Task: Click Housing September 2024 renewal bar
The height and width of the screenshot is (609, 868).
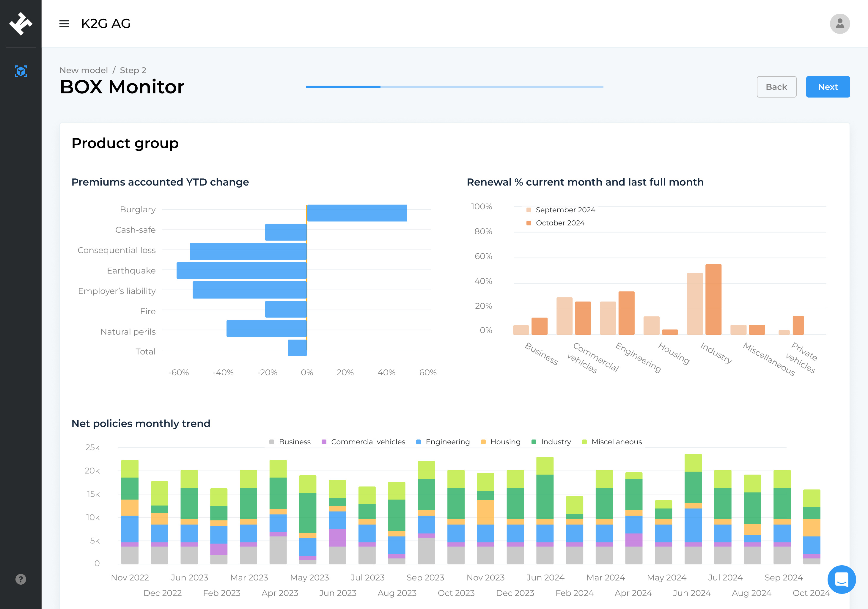Action: 651,325
